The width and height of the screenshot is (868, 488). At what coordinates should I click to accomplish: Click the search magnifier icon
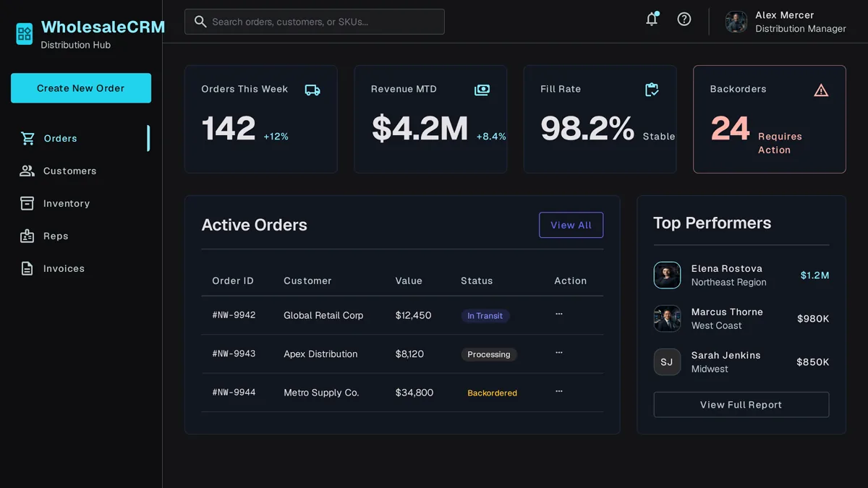200,22
